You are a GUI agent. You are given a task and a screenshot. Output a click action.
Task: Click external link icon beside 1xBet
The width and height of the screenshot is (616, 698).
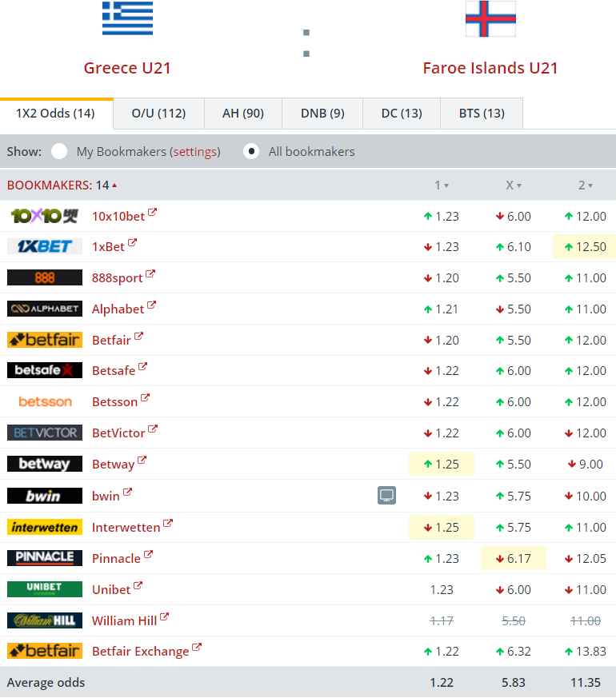point(132,242)
